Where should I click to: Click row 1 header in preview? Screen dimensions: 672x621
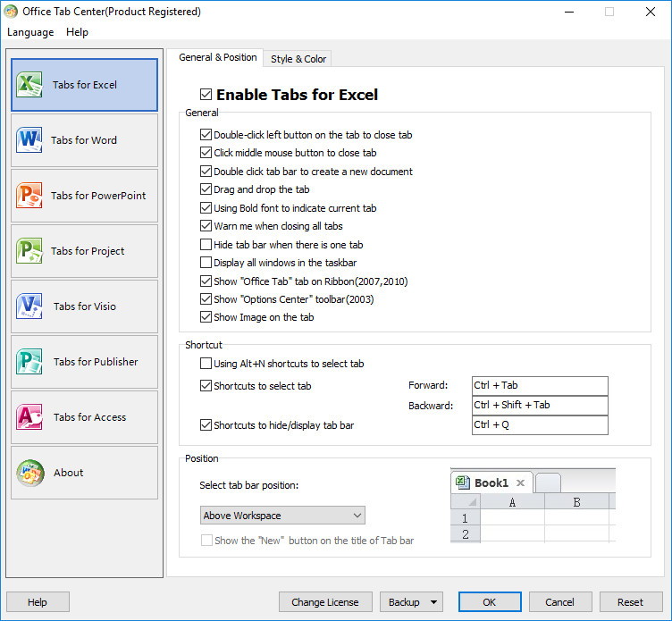tap(466, 518)
